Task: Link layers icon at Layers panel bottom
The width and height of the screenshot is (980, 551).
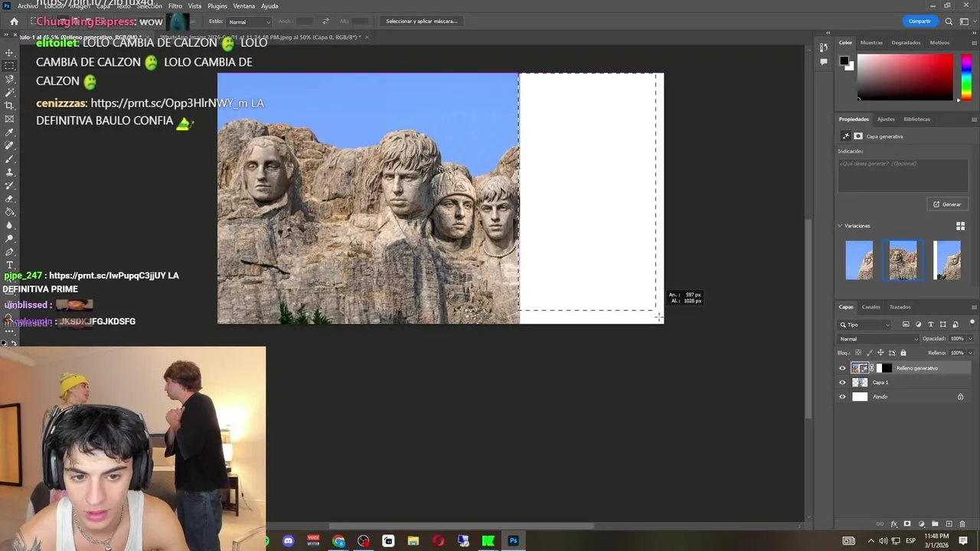Action: pos(880,524)
